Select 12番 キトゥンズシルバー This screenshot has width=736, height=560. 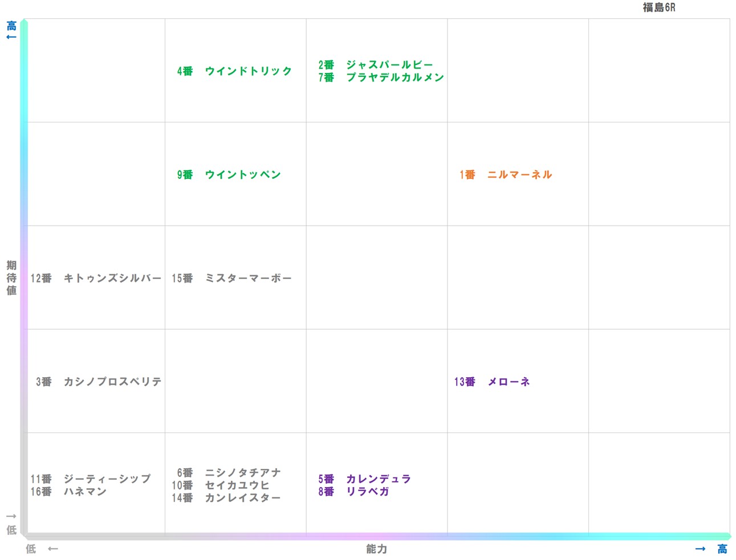tap(97, 279)
